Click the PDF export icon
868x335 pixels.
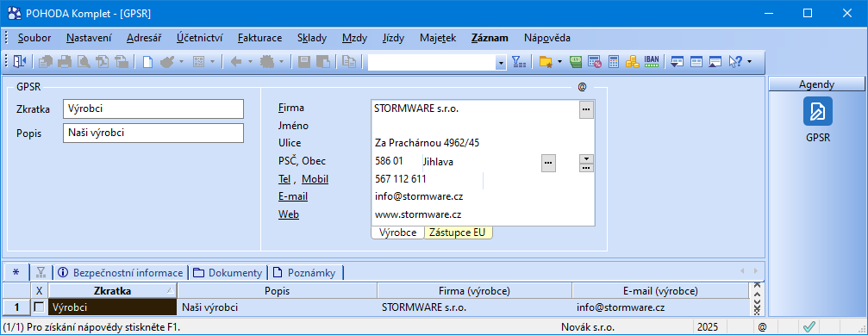103,62
